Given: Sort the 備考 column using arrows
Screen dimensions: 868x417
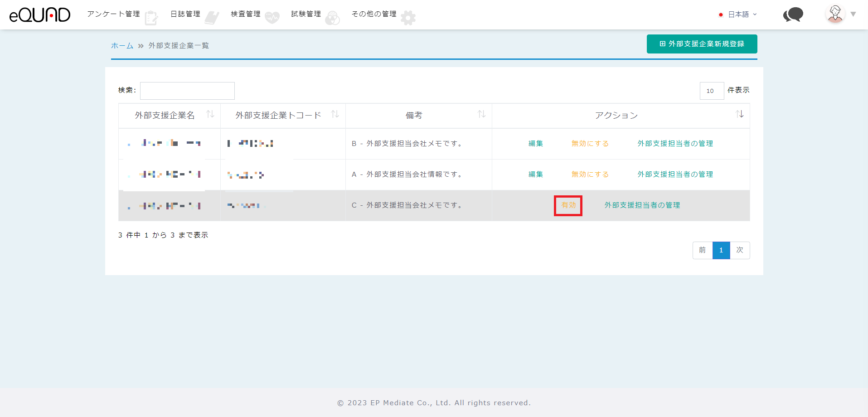Looking at the screenshot, I should 481,114.
